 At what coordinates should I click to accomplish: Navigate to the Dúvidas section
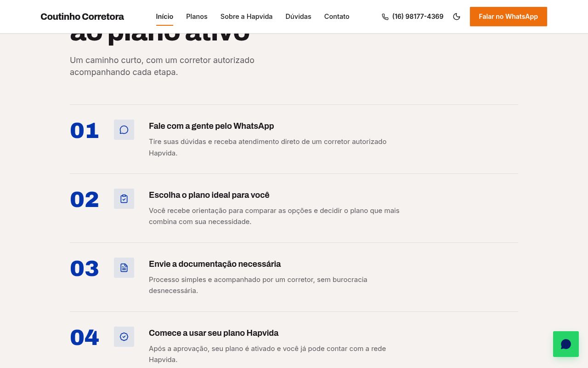[298, 17]
